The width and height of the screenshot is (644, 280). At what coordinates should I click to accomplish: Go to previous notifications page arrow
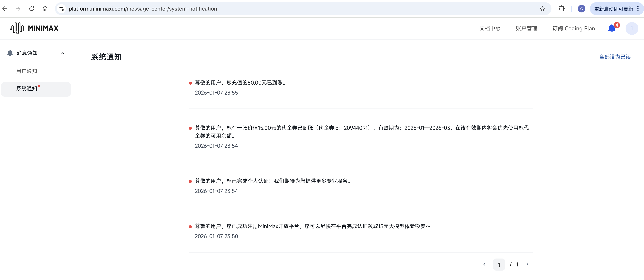[x=484, y=264]
